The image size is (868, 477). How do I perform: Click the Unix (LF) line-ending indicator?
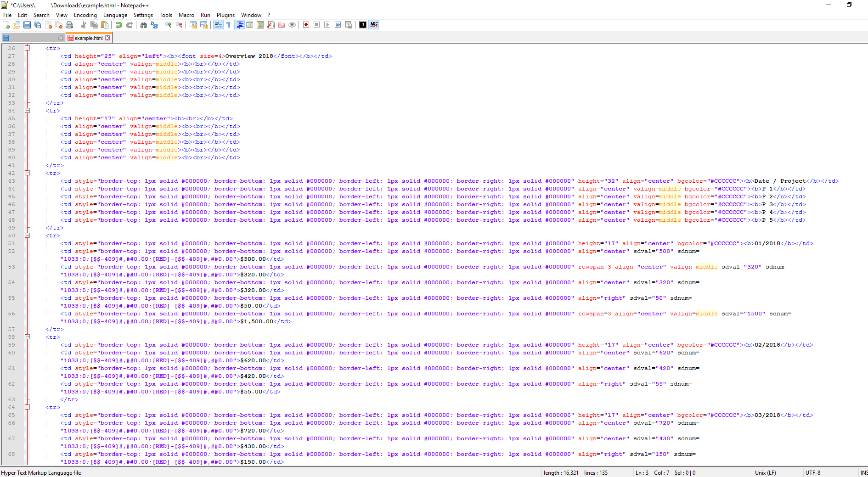point(765,472)
